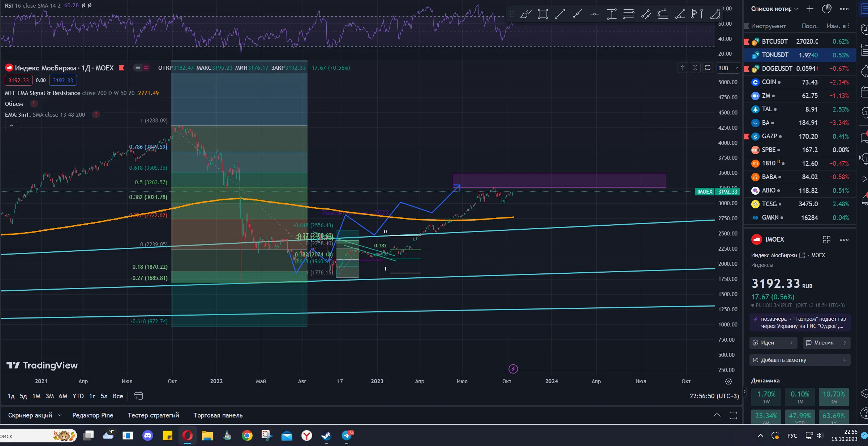Select the TONUSDT row in the watchlist
This screenshot has height=446, width=868.
pos(800,55)
